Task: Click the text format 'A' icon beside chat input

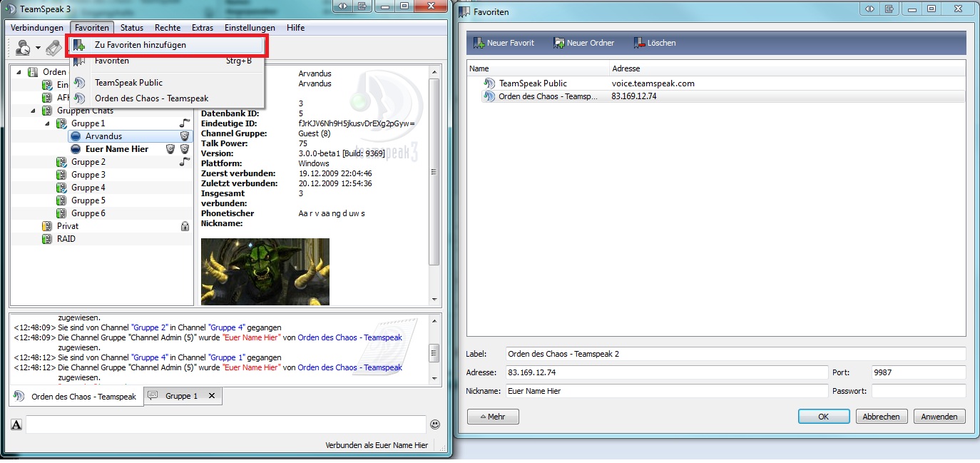Action: point(16,425)
